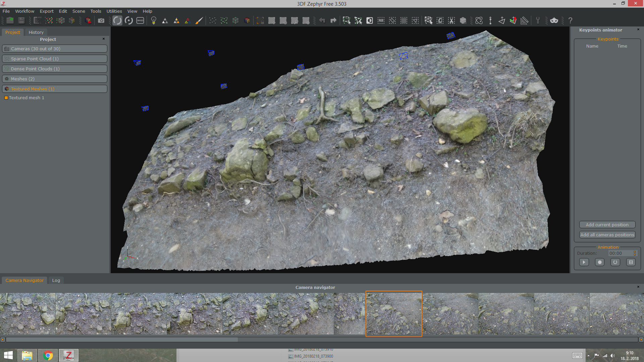Select the mesh painting brush tool
644x362 pixels.
[199, 20]
